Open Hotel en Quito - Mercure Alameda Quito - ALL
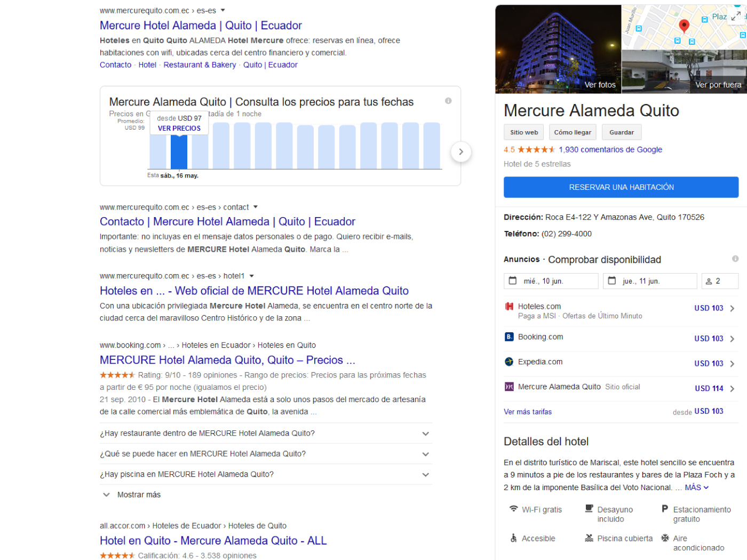 pyautogui.click(x=213, y=541)
